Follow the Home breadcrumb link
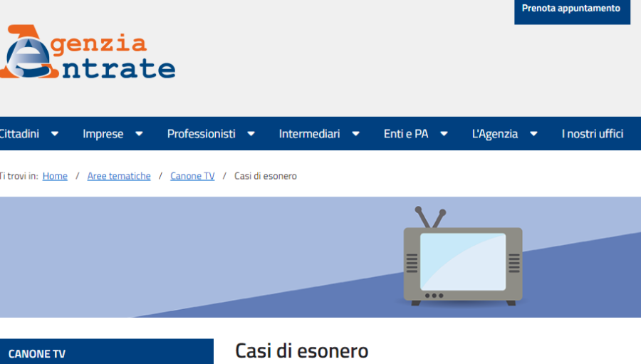The height and width of the screenshot is (364, 641). (55, 176)
